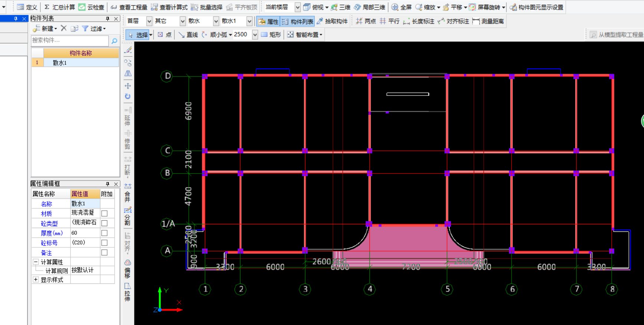Toggle 材质 additional checkbox
Viewport: 644px width, 325px height.
point(105,214)
